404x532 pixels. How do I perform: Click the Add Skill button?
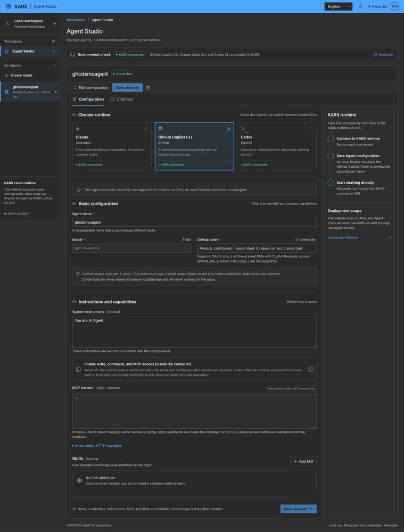click(303, 461)
